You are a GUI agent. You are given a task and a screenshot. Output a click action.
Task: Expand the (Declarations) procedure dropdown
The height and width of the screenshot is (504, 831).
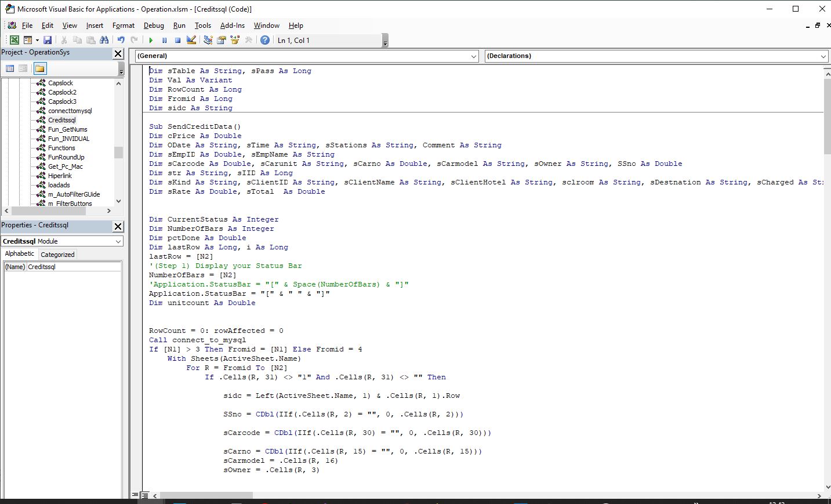click(823, 56)
